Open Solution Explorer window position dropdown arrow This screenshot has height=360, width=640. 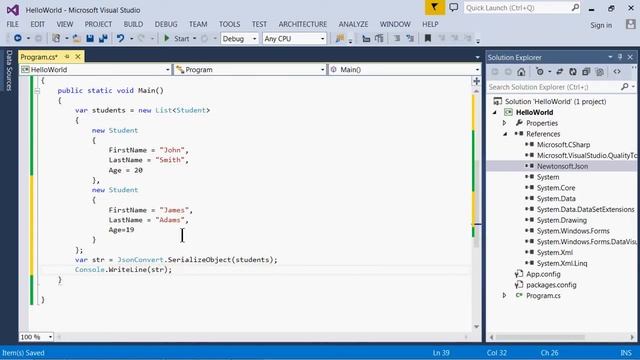pos(610,57)
